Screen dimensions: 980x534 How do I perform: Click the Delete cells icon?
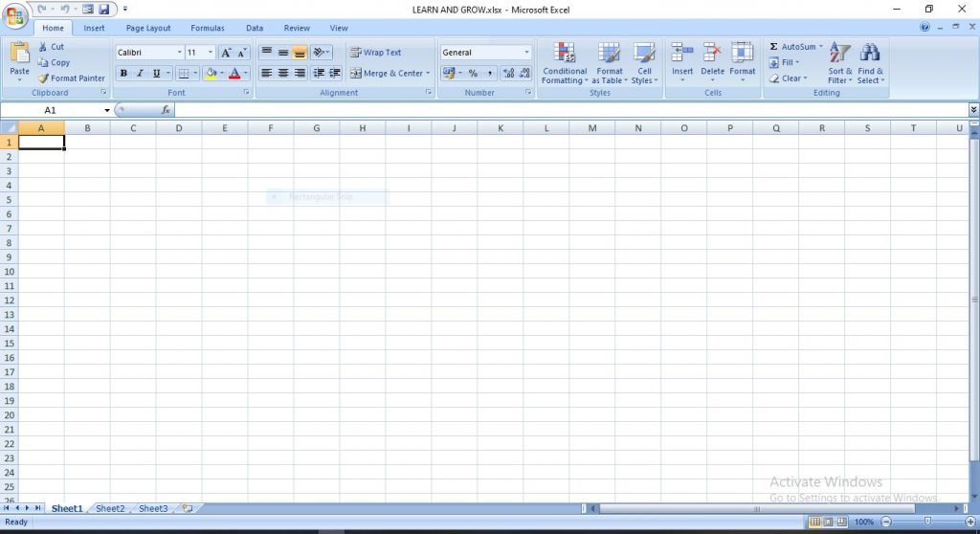click(x=712, y=54)
